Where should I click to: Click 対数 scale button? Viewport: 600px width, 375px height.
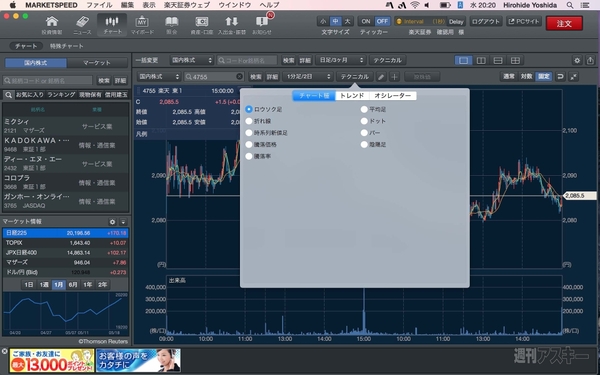click(526, 77)
